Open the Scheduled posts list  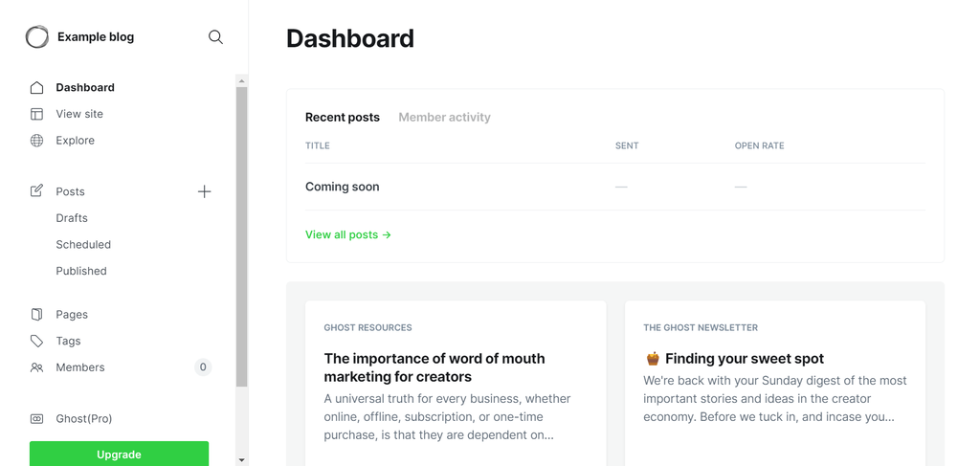[83, 245]
